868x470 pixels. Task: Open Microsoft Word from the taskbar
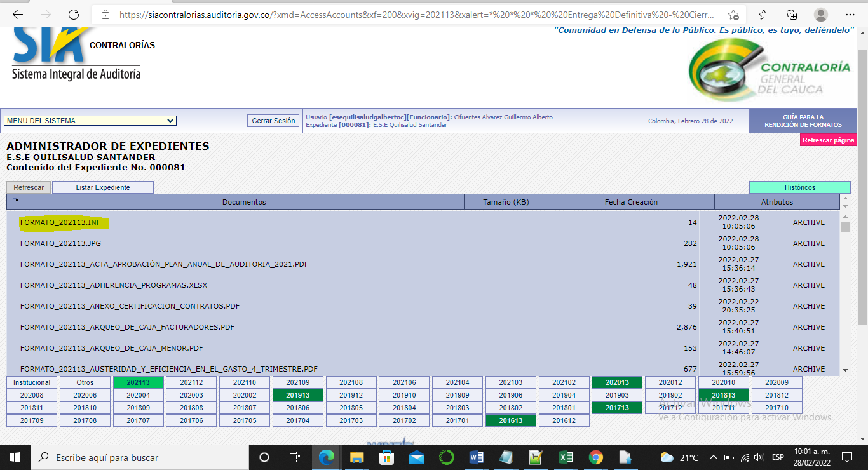click(x=476, y=457)
